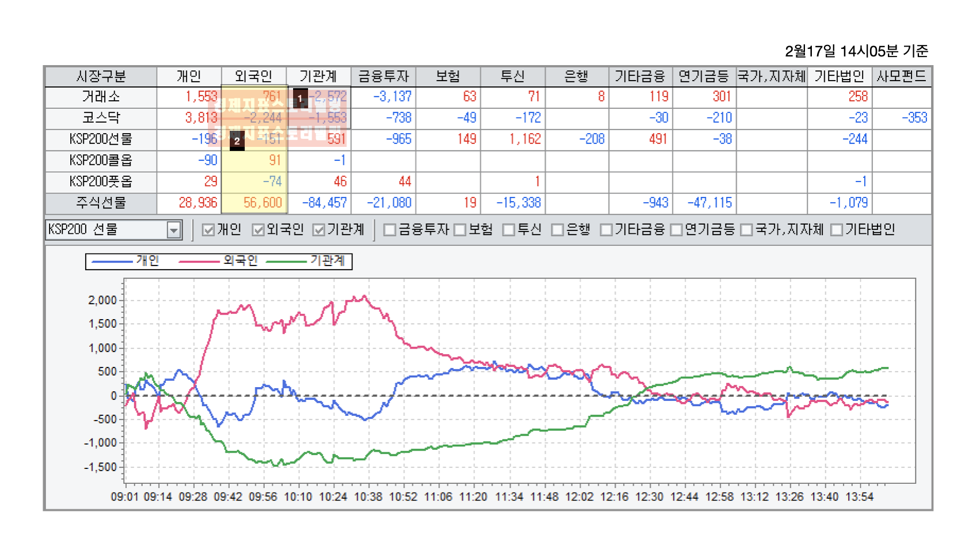Uncheck the 개인 investor checkbox
The image size is (980, 553).
208,229
